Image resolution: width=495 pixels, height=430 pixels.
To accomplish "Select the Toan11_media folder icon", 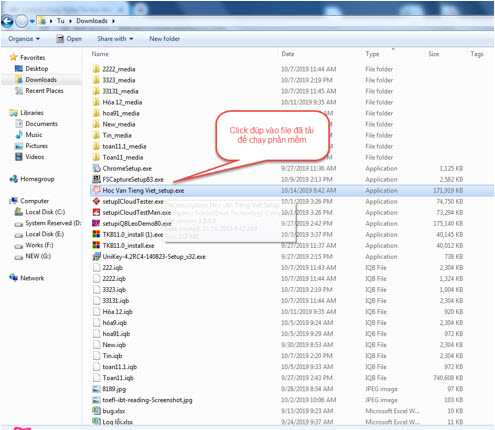I will [96, 157].
